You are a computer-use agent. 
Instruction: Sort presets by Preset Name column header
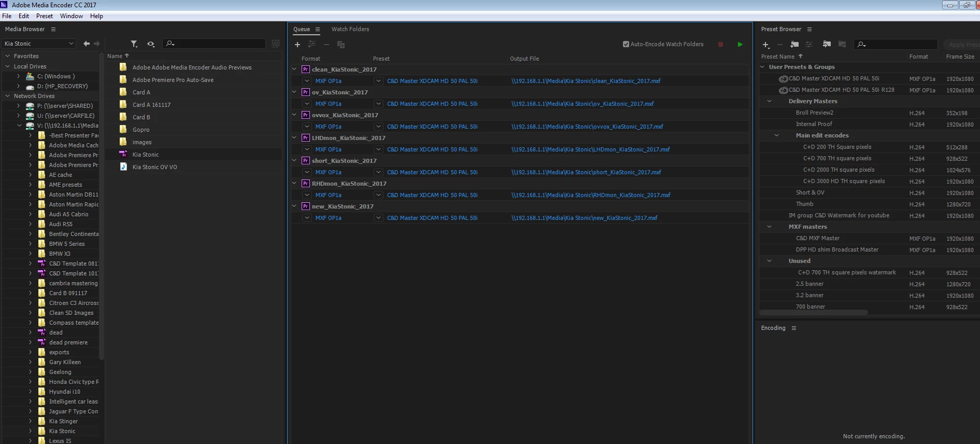777,57
